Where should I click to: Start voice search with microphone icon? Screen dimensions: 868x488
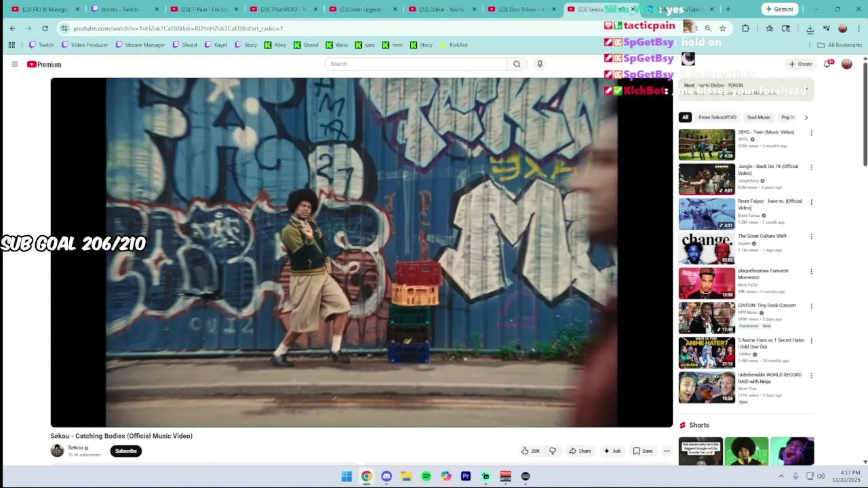coord(540,64)
